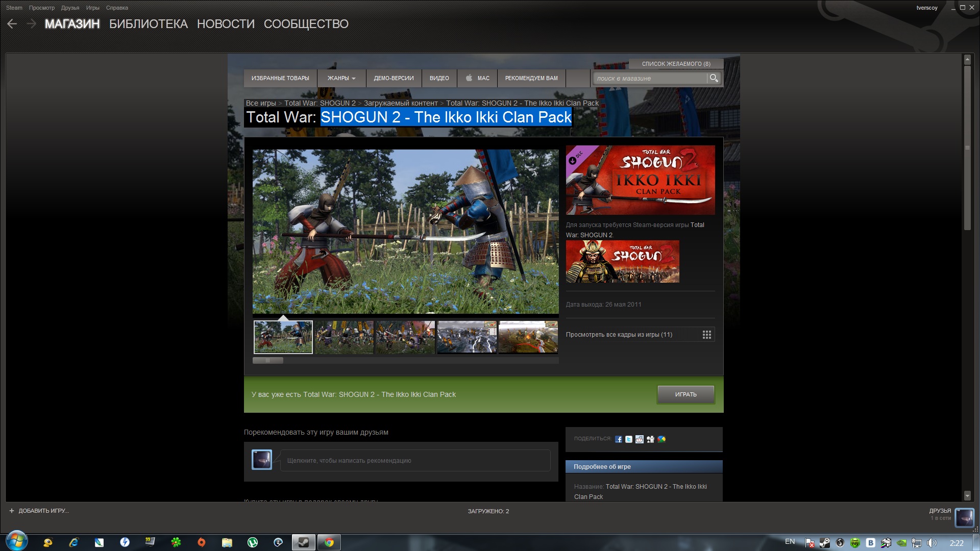Open the Steam tray icon
Viewport: 980px width, 551px height.
(x=825, y=543)
